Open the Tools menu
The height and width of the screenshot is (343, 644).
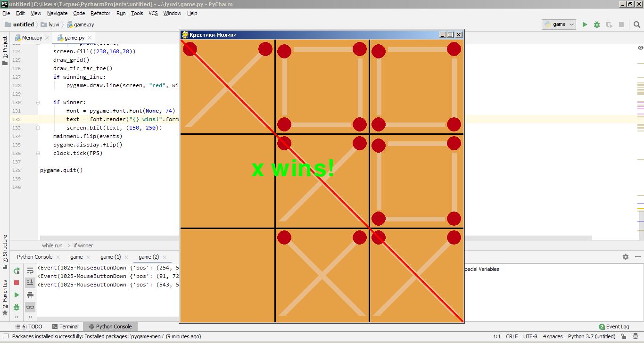pos(137,13)
